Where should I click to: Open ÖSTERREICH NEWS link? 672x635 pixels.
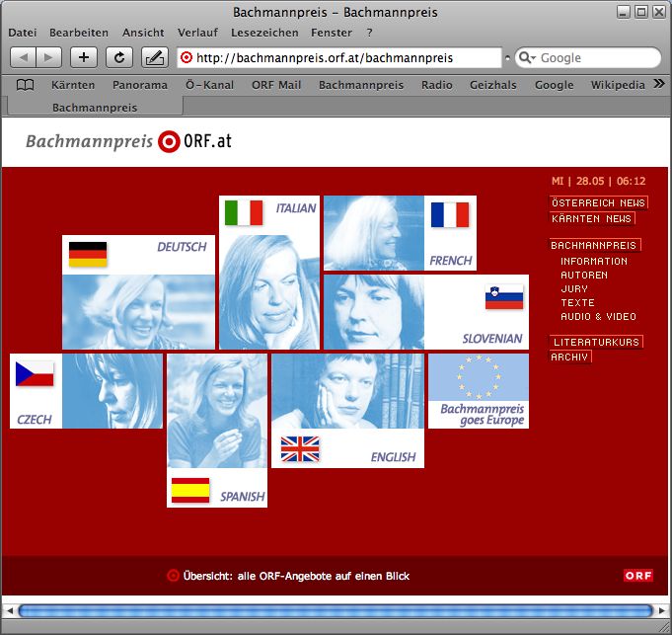click(x=598, y=202)
